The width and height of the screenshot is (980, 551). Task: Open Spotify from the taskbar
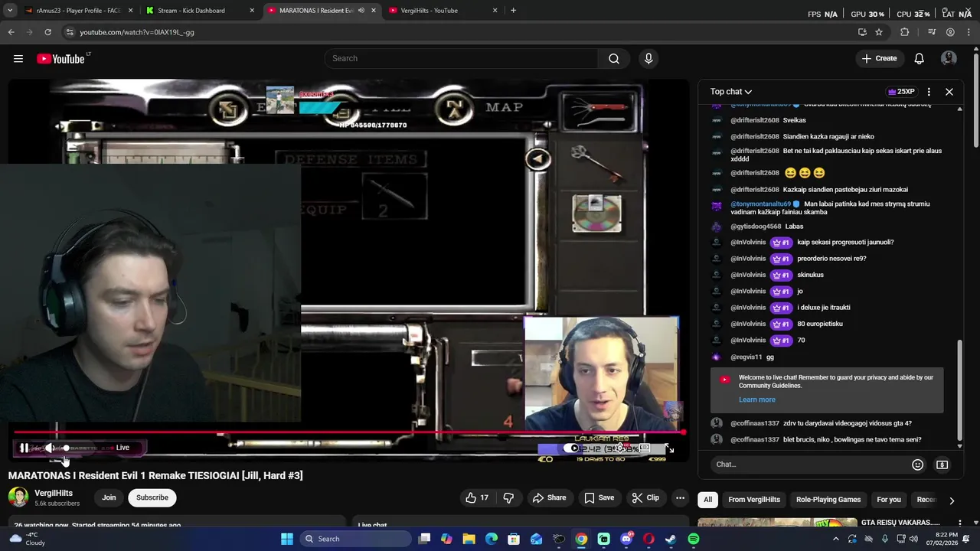pos(693,539)
